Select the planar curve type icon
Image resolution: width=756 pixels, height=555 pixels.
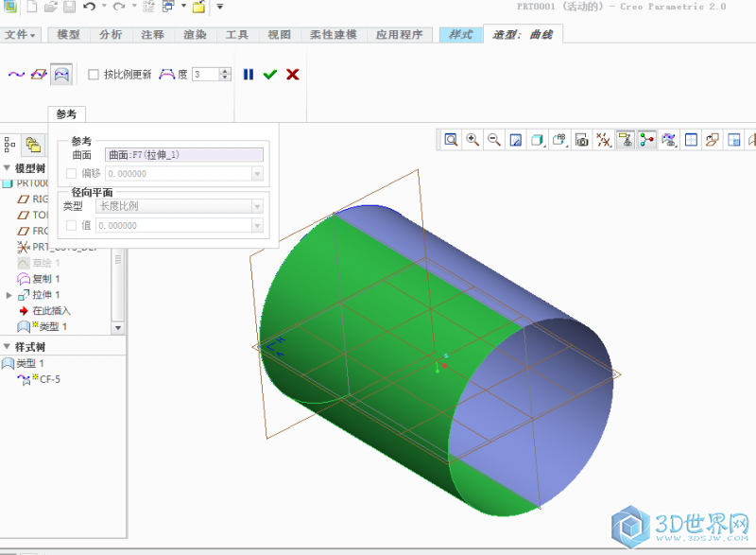click(39, 75)
